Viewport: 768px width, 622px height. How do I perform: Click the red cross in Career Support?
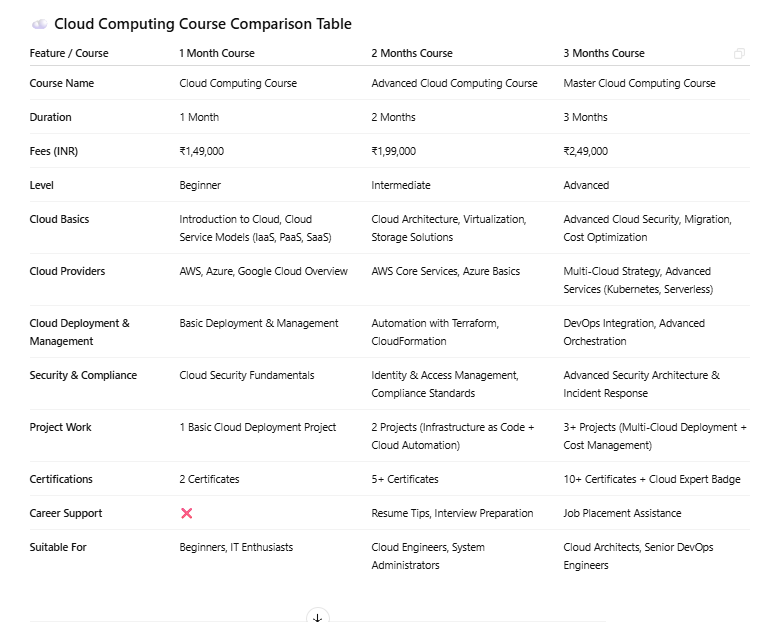187,513
